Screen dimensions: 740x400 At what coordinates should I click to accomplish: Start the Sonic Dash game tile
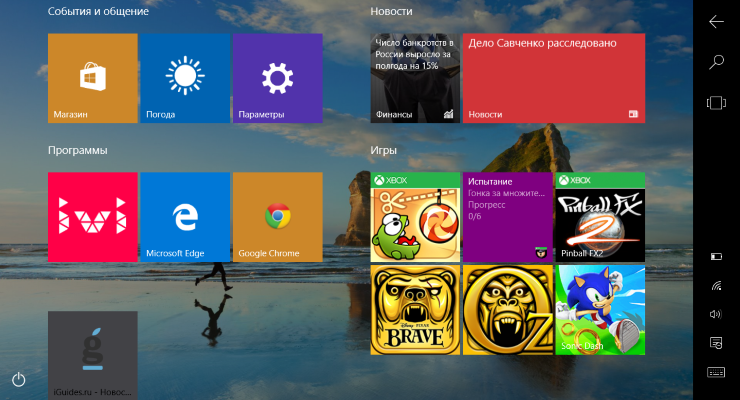[x=600, y=310]
